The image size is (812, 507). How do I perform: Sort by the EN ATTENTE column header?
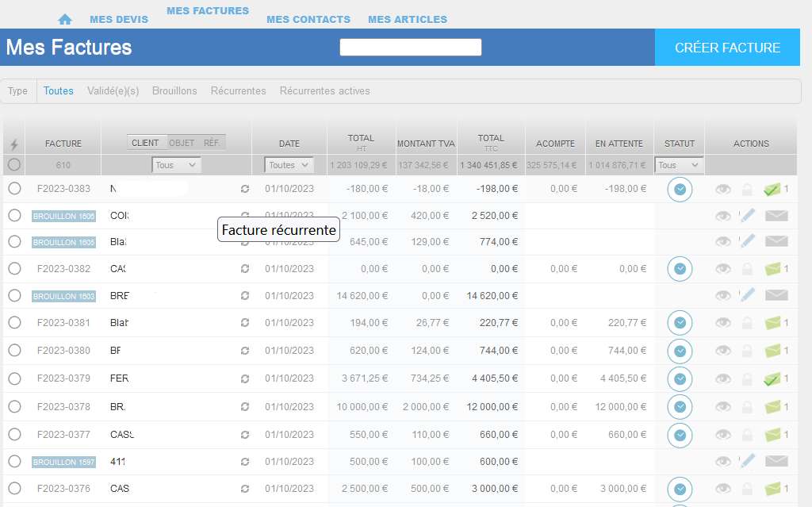pyautogui.click(x=619, y=144)
